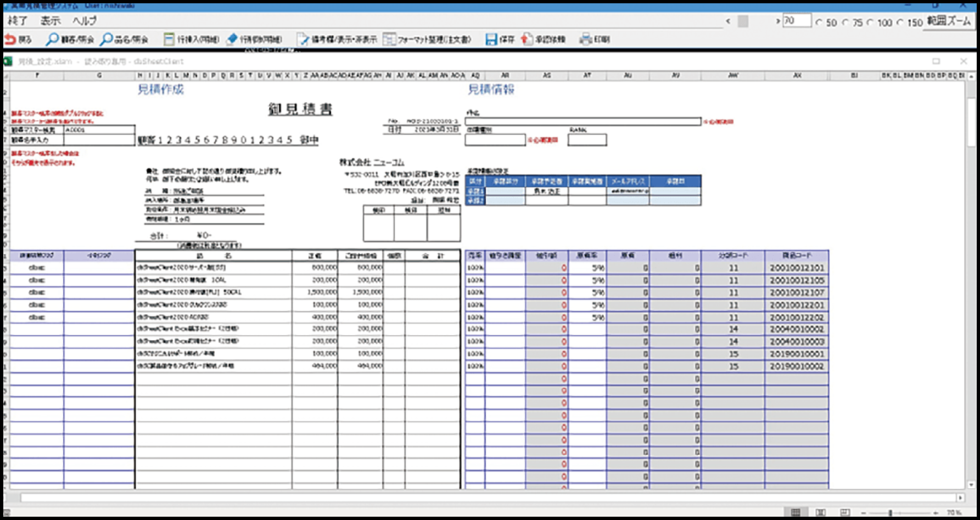Click product code cell 20010012105
This screenshot has width=980, height=520.
coord(797,280)
